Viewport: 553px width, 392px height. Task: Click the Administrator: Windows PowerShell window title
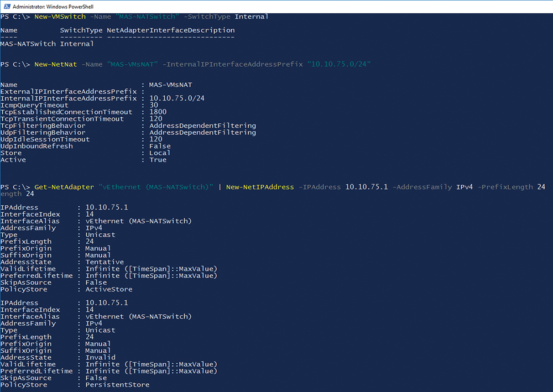[55, 6]
